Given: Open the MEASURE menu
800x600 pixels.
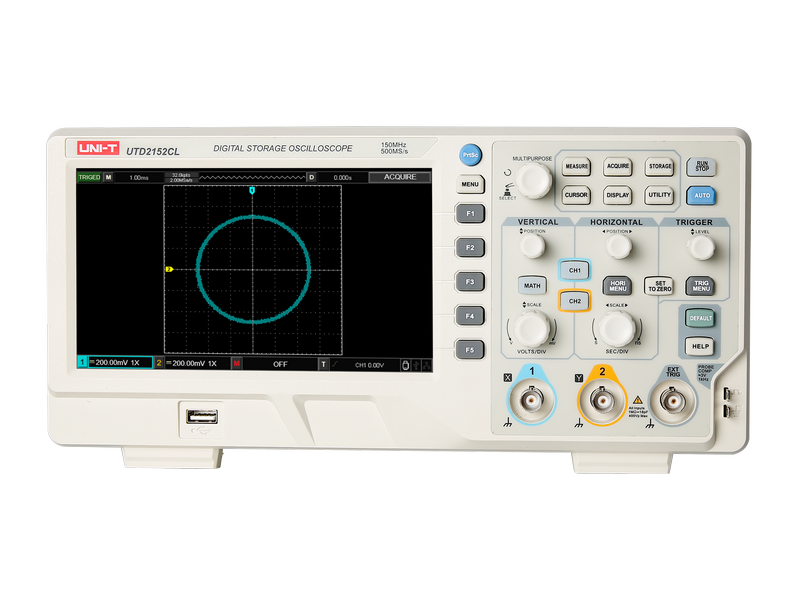Looking at the screenshot, I should (576, 167).
